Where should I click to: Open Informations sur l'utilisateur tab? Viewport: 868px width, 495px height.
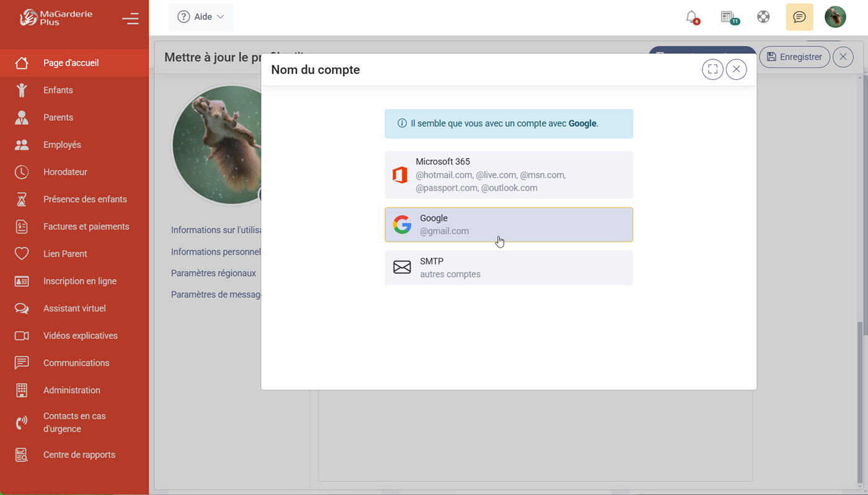216,230
